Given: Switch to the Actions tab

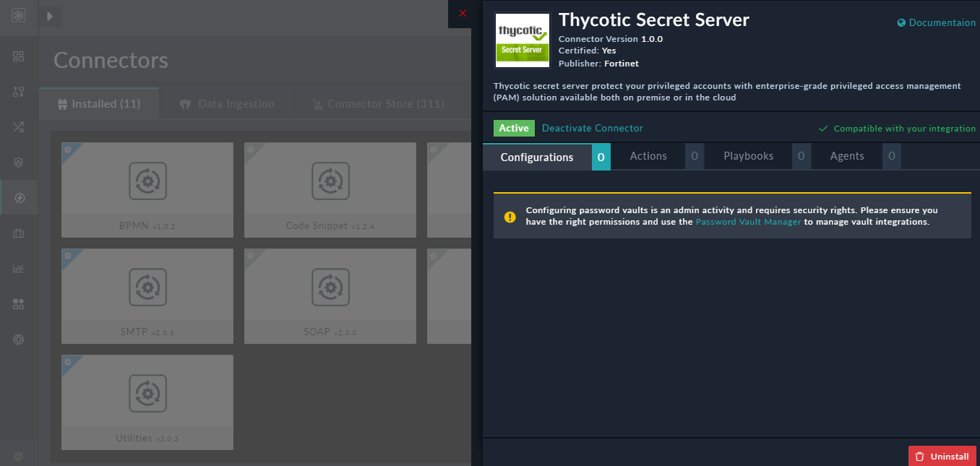Looking at the screenshot, I should click(x=648, y=155).
